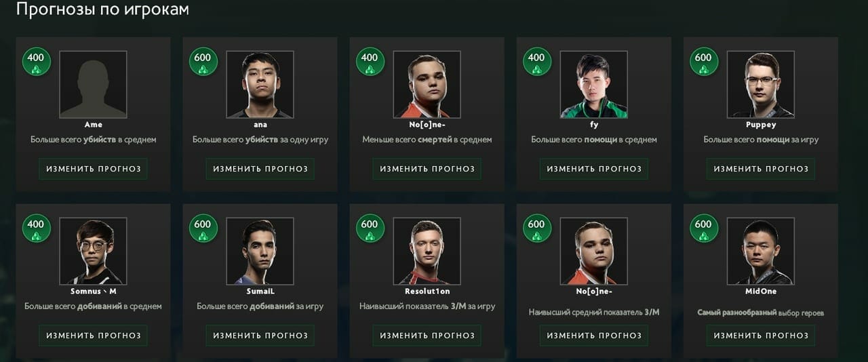Click the Resolut1on player portrait
Image resolution: width=868 pixels, height=362 pixels.
[x=427, y=252]
